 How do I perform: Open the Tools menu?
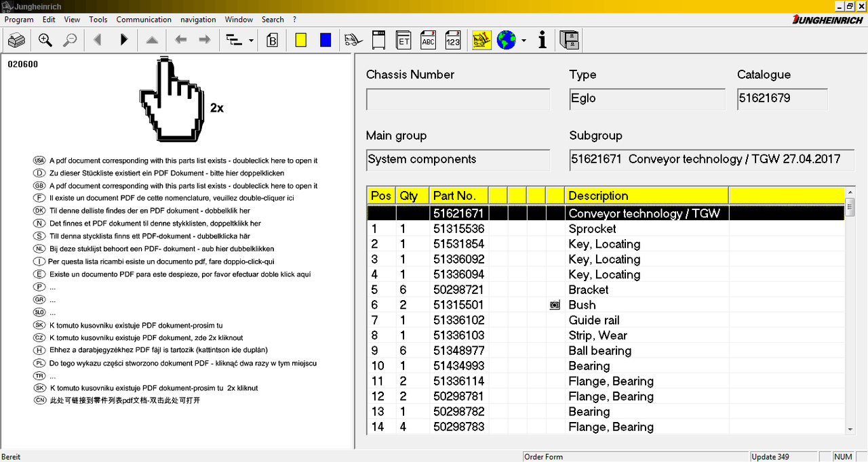[98, 20]
